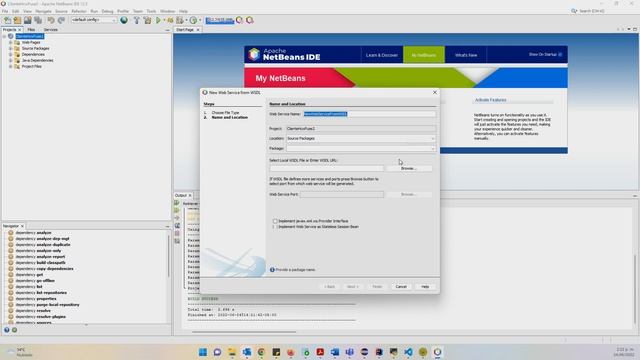The width and height of the screenshot is (640, 360).
Task: Click the Help button in dialog
Action: (x=425, y=287)
